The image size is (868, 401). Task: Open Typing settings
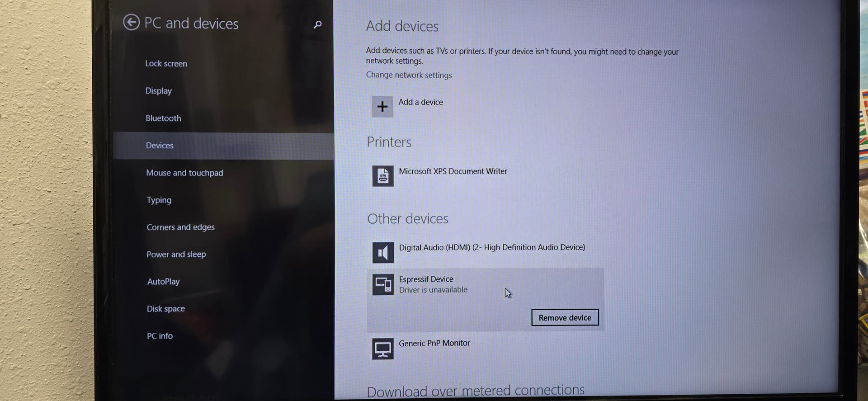[159, 200]
